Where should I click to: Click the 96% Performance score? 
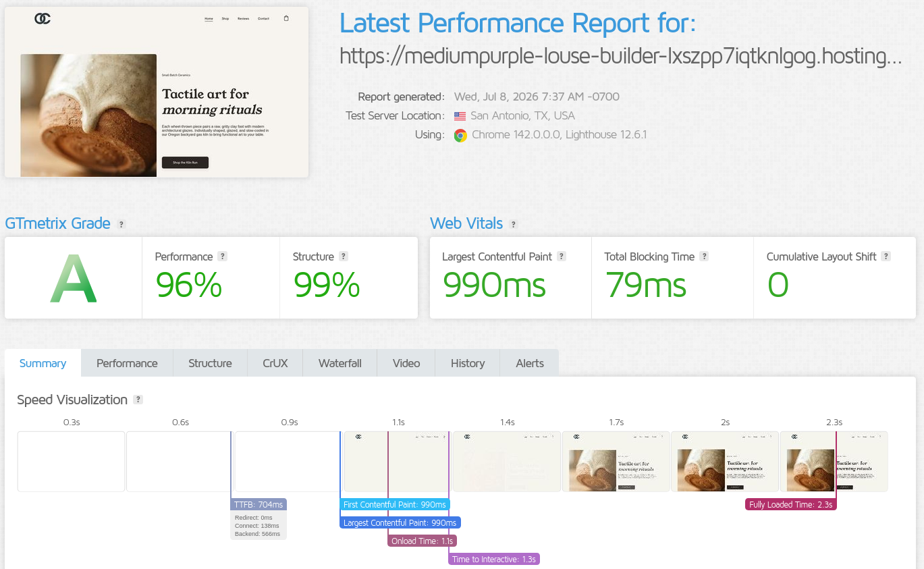pyautogui.click(x=189, y=285)
